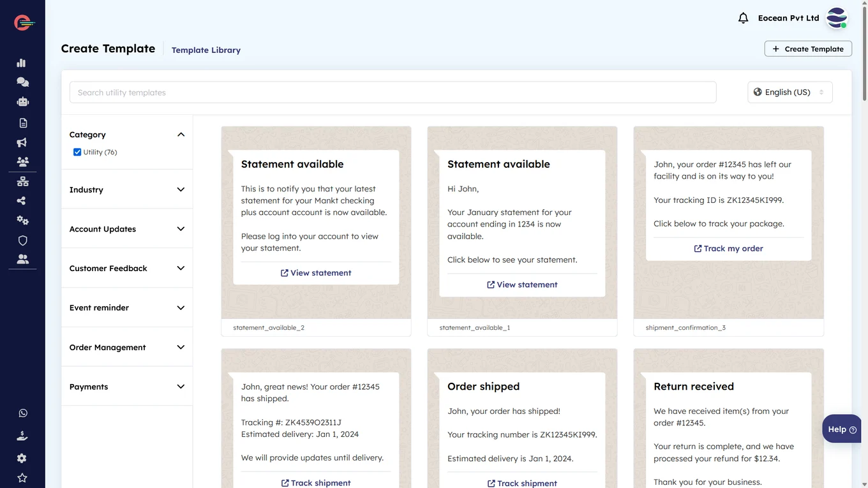This screenshot has height=488, width=868.
Task: Open the star icon in sidebar
Action: [x=22, y=478]
